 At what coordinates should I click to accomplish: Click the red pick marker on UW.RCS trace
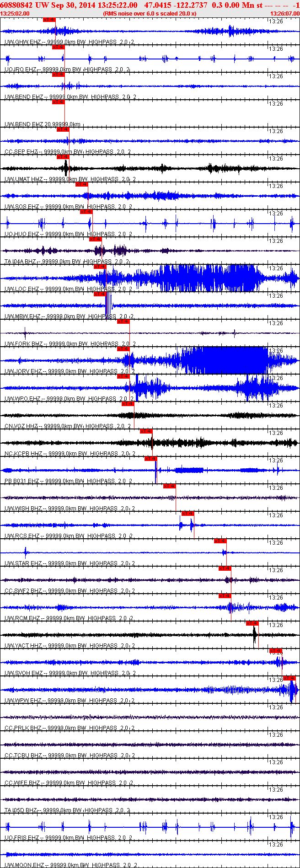pyautogui.click(x=187, y=514)
